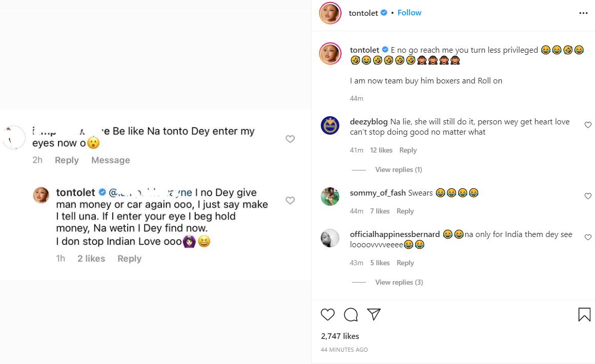Show 12 likes on deezyblog comment
595x364 pixels.
(x=381, y=150)
